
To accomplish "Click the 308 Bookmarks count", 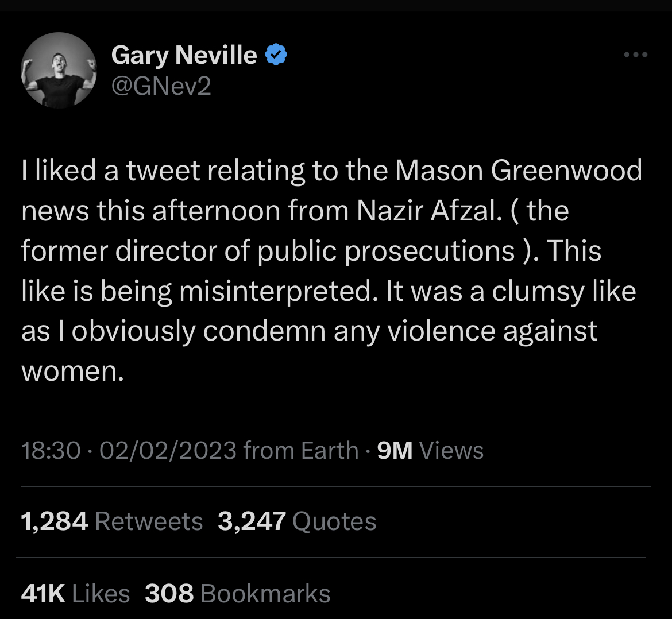I will 238,594.
